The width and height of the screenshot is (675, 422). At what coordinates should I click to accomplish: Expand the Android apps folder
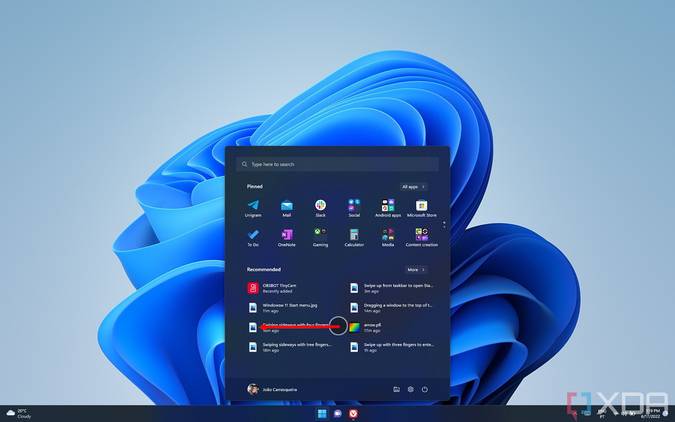[x=388, y=208]
